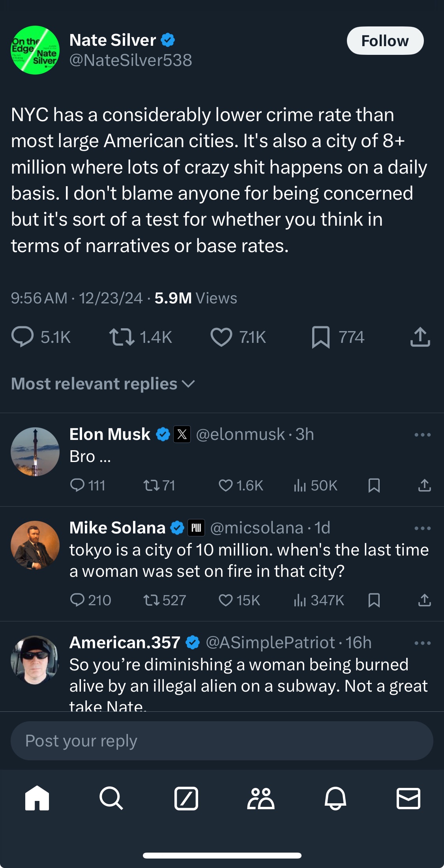Viewport: 444px width, 868px height.
Task: Open more options on Mike Solana's reply
Action: 422,528
